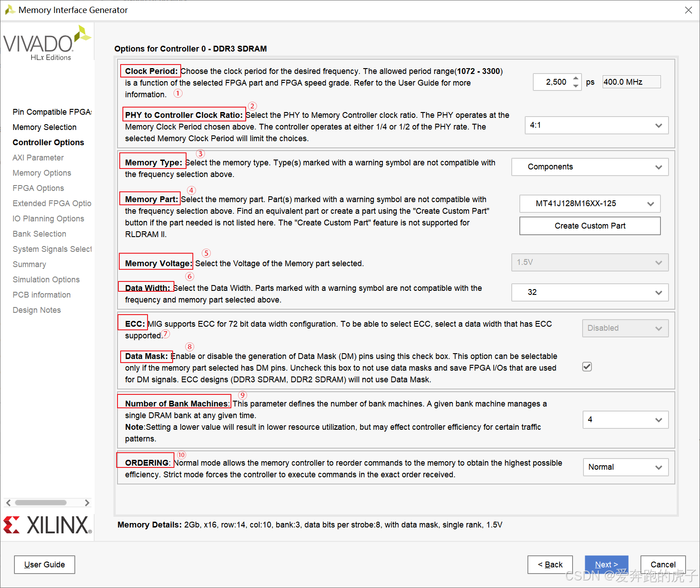Image resolution: width=700 pixels, height=588 pixels.
Task: Select Memory Selection step in the sidebar
Action: (44, 127)
